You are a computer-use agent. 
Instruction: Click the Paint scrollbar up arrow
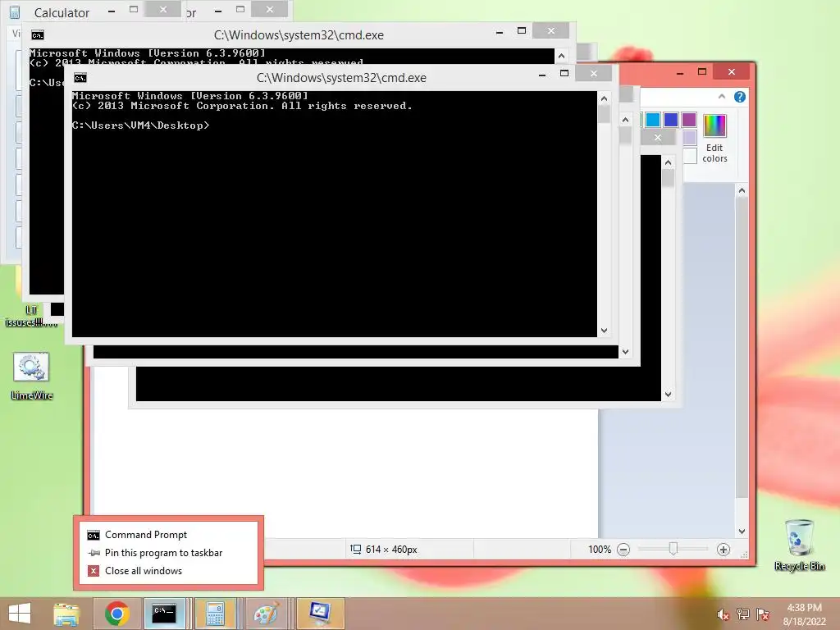tap(742, 190)
